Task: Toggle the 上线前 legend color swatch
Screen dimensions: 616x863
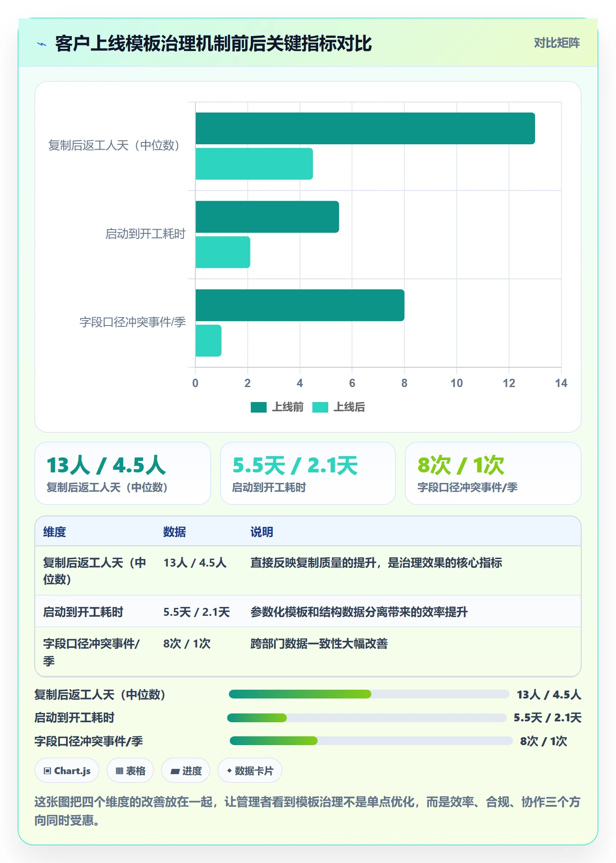Action: point(258,407)
